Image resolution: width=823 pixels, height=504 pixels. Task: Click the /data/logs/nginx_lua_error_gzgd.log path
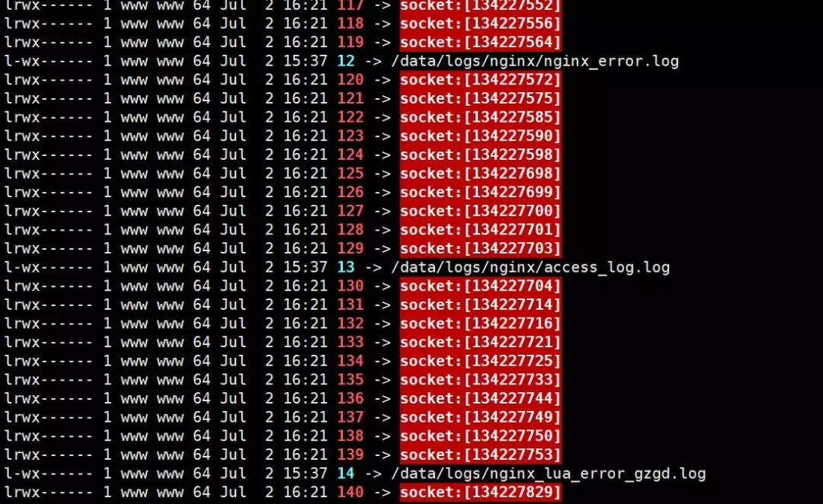pos(549,474)
